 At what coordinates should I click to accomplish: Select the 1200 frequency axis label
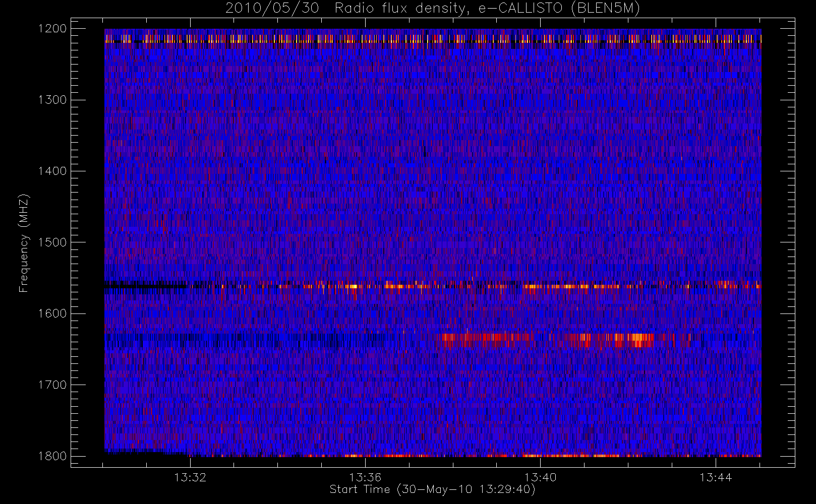pyautogui.click(x=52, y=29)
